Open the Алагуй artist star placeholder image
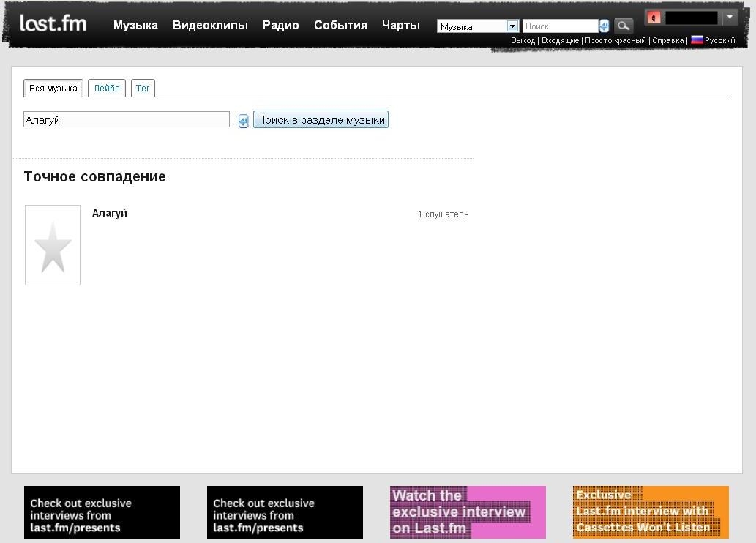This screenshot has width=756, height=543. tap(53, 245)
